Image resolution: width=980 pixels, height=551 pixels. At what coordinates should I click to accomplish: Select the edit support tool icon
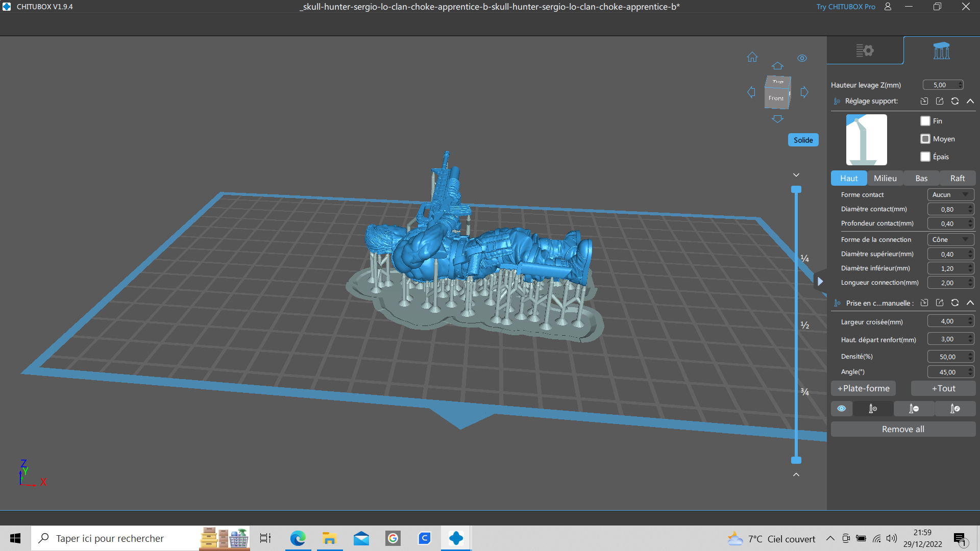click(955, 409)
